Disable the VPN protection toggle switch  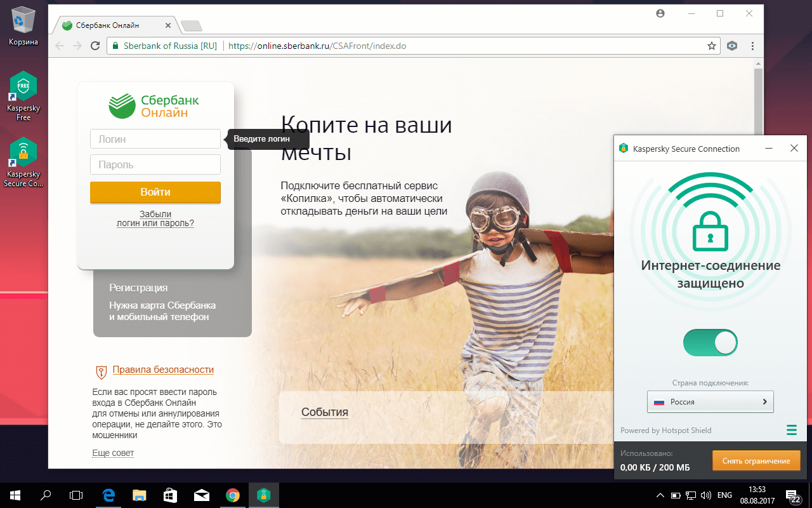click(x=710, y=342)
